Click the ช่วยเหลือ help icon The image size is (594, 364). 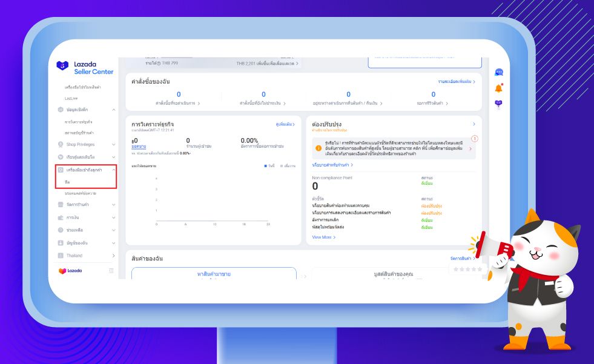60,230
